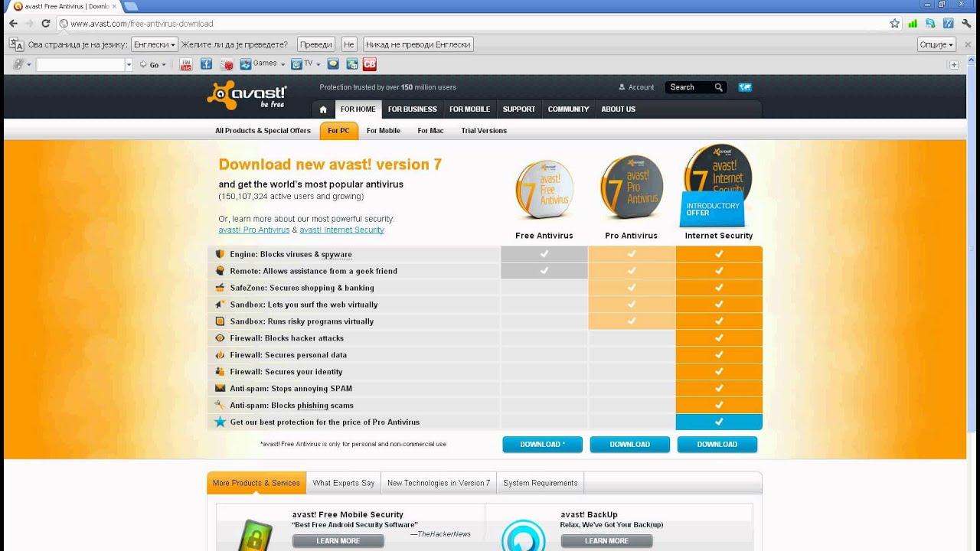Click the search magnifier on avast site
Image resolution: width=980 pixels, height=551 pixels.
(718, 87)
